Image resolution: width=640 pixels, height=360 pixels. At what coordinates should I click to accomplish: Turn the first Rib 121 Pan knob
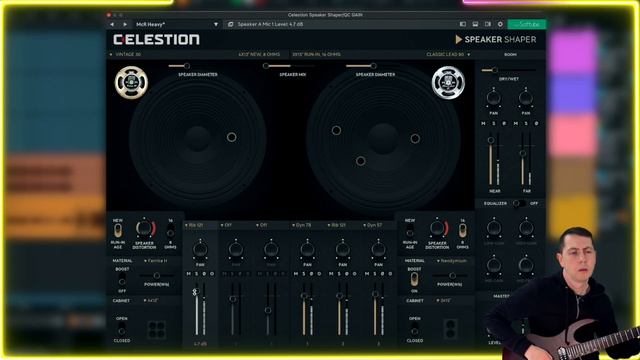pos(200,249)
